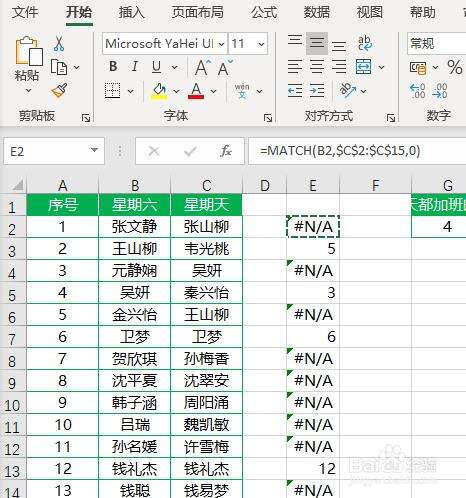466x498 pixels.
Task: Open the 字体 dialog launcher
Action: click(x=268, y=117)
